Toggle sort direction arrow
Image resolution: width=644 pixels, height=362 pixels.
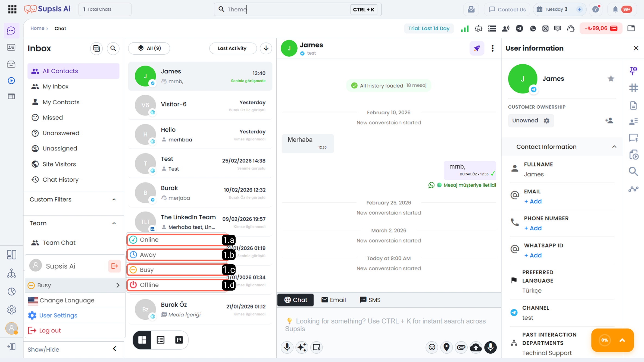(x=266, y=48)
